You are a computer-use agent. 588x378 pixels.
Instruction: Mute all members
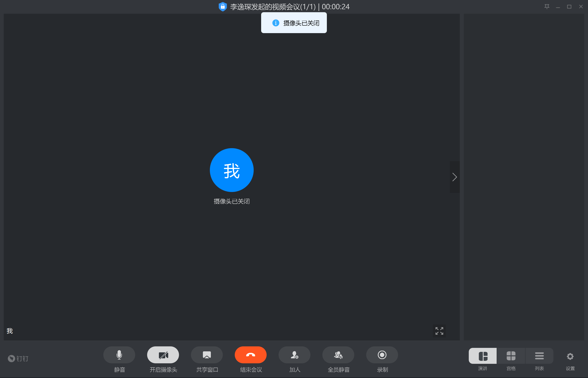tap(338, 355)
